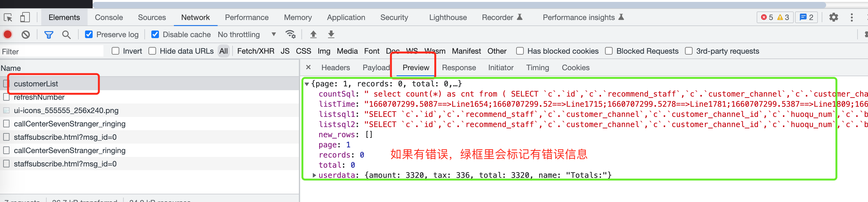The height and width of the screenshot is (202, 868).
Task: Filter requests by Fetch/XHR type
Action: coord(255,51)
